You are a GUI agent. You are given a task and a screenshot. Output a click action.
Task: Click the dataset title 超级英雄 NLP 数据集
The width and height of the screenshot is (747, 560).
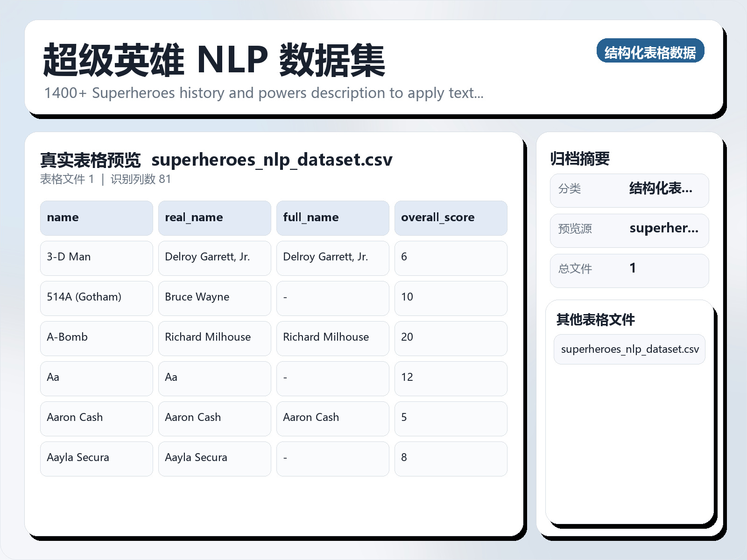click(212, 61)
